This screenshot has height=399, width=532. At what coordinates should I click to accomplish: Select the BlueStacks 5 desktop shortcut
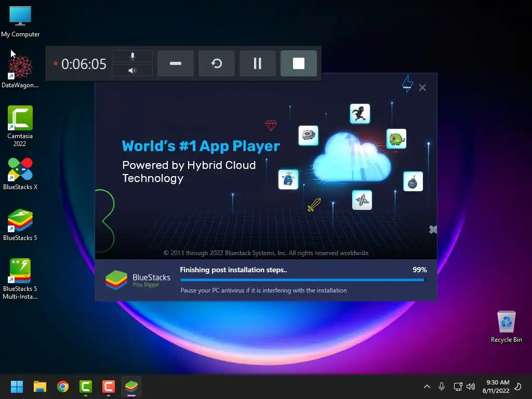[20, 224]
